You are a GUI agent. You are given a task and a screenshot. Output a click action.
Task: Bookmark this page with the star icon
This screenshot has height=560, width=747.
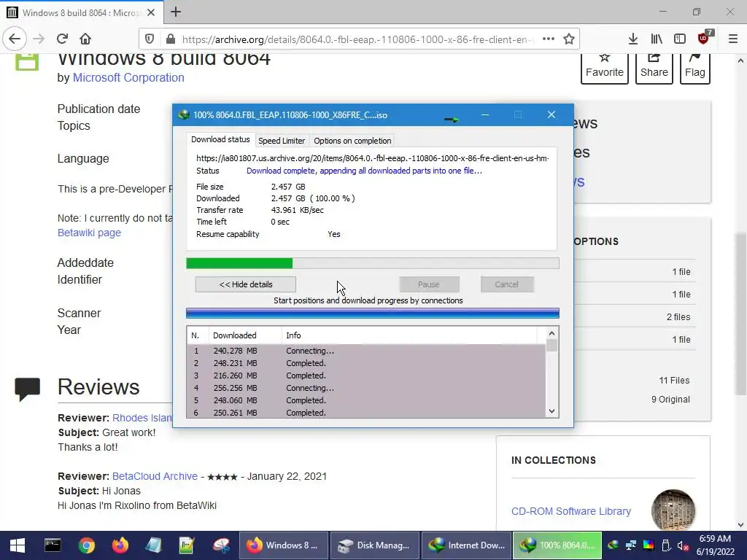point(569,39)
